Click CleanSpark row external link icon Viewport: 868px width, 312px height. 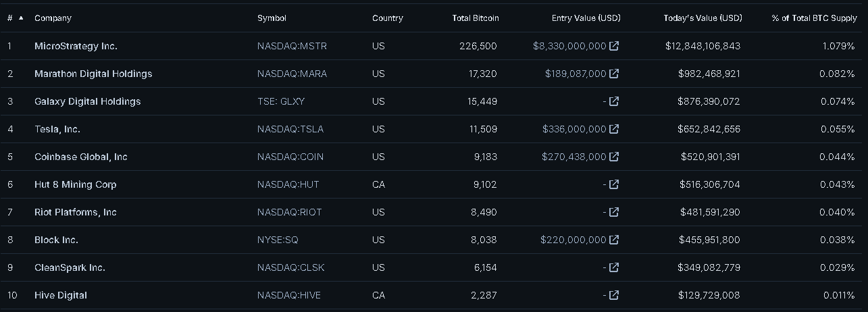[x=614, y=267]
